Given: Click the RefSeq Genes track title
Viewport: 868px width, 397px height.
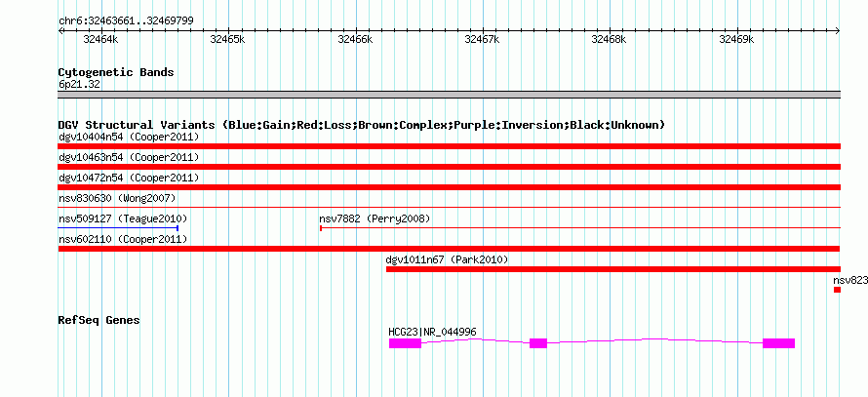Looking at the screenshot, I should coord(99,320).
